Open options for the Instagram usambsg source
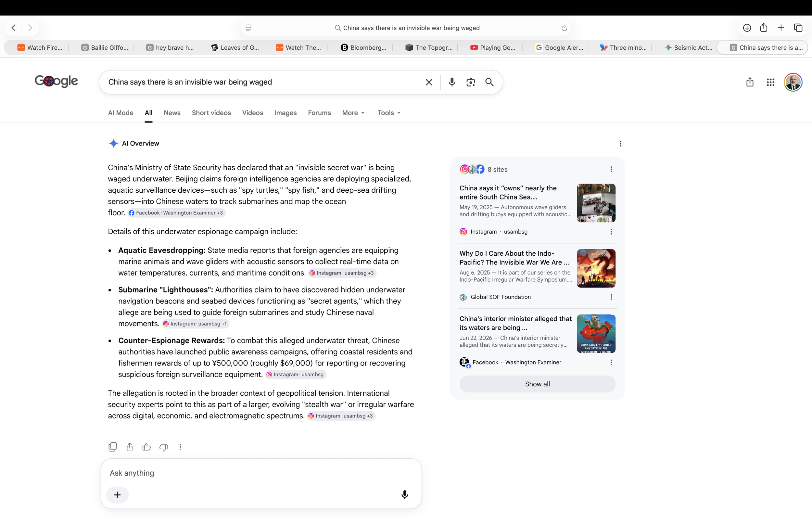This screenshot has width=812, height=525. (x=611, y=232)
